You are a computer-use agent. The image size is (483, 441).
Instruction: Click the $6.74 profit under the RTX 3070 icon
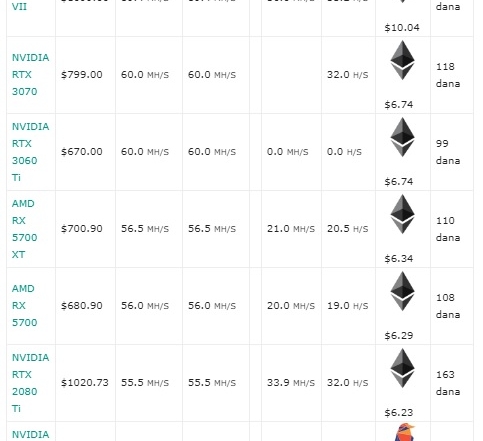click(x=399, y=105)
